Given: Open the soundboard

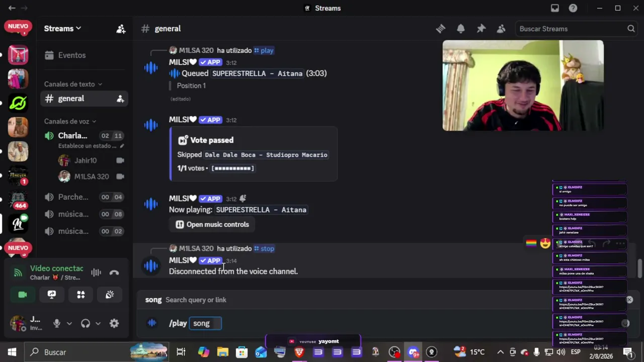Looking at the screenshot, I should [110, 295].
